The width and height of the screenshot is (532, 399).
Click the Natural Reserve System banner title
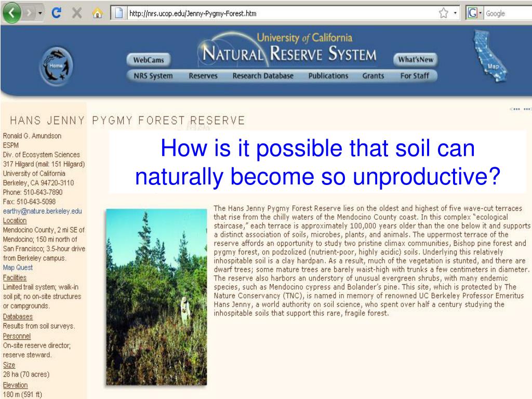coord(289,54)
